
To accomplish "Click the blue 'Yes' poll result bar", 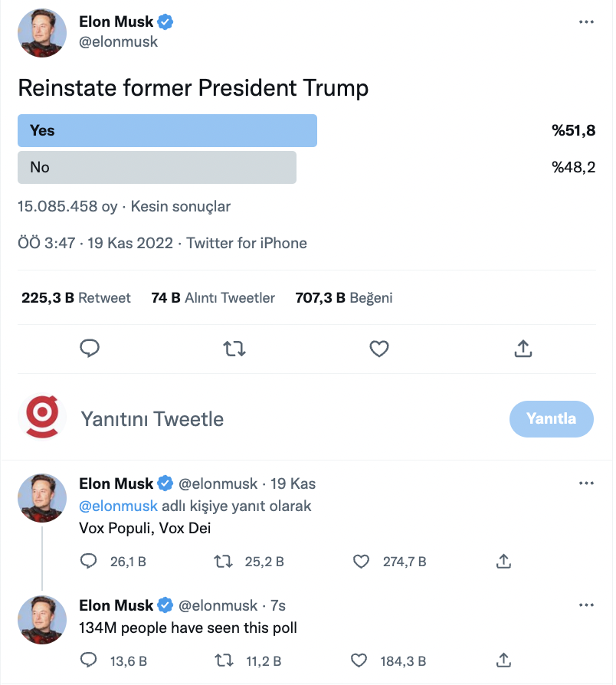I will click(167, 130).
